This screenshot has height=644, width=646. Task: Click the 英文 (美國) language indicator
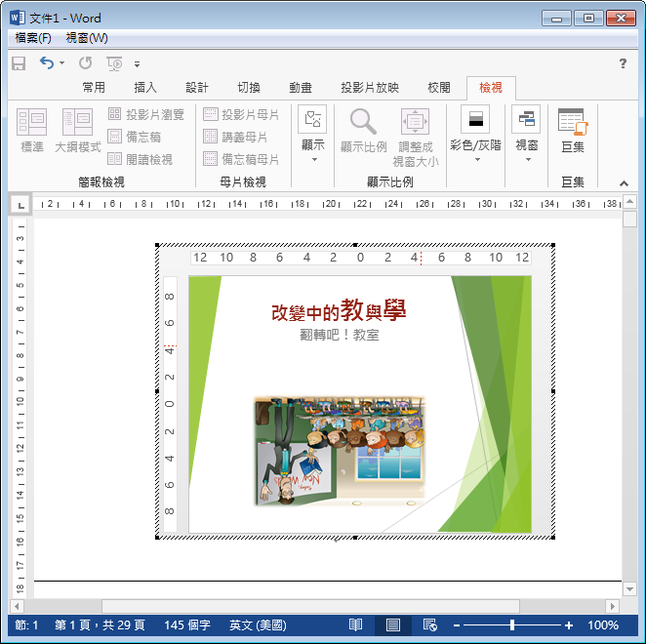258,625
